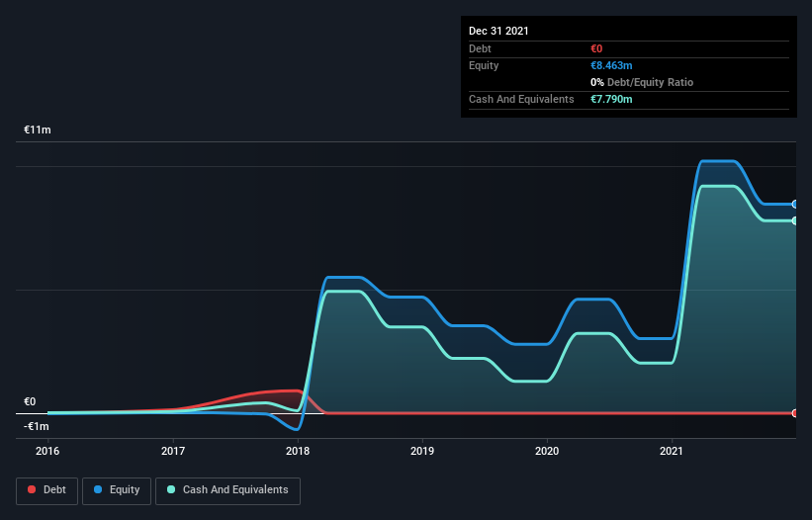Select the red Debt endpoint marker on chart
This screenshot has height=520, width=812.
[795, 413]
